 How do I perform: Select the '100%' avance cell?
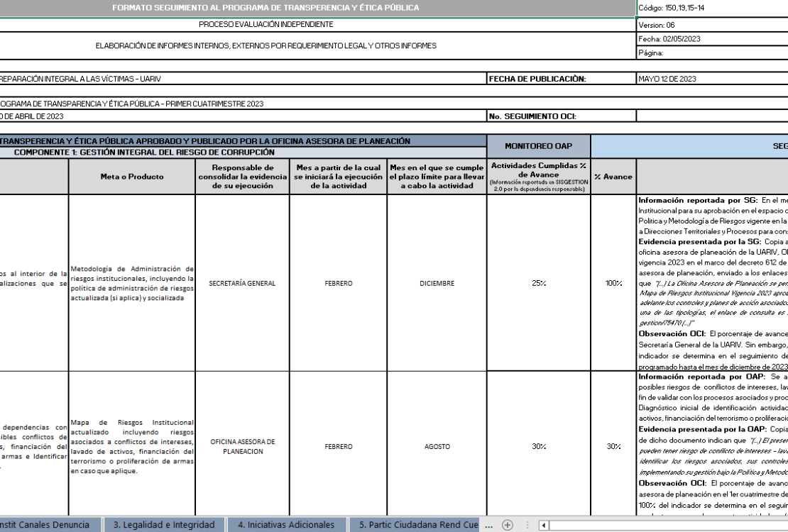pos(613,283)
